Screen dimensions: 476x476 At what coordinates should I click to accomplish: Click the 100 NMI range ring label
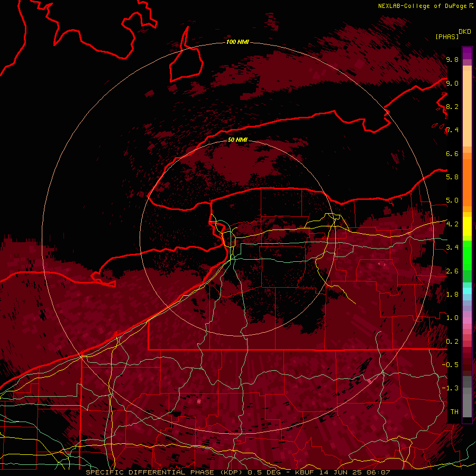tap(237, 42)
